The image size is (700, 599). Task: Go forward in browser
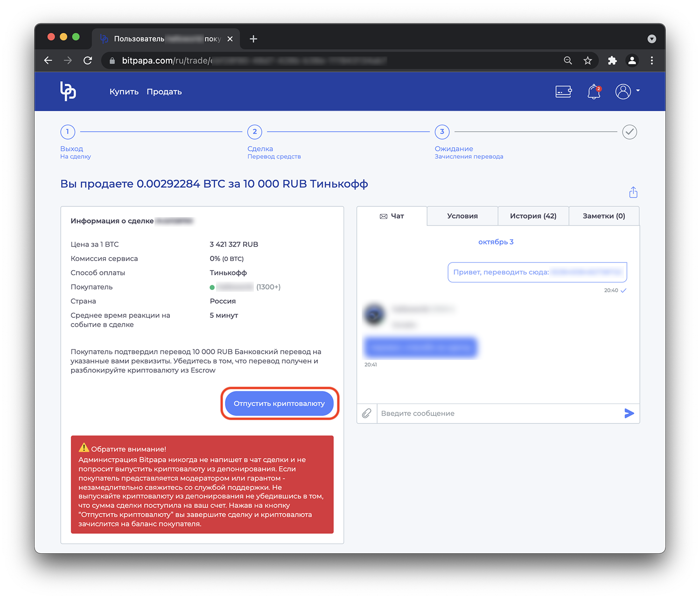68,60
